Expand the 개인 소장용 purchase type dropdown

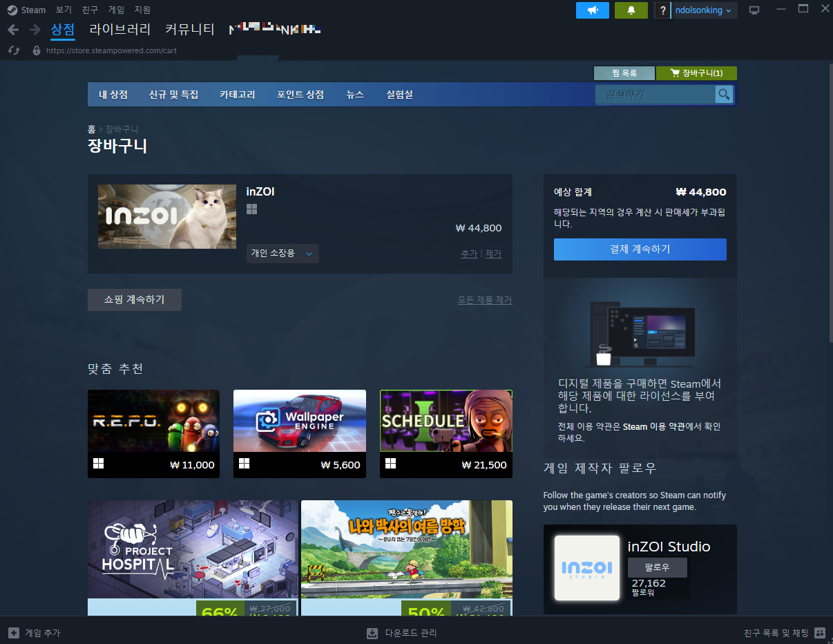pos(283,254)
